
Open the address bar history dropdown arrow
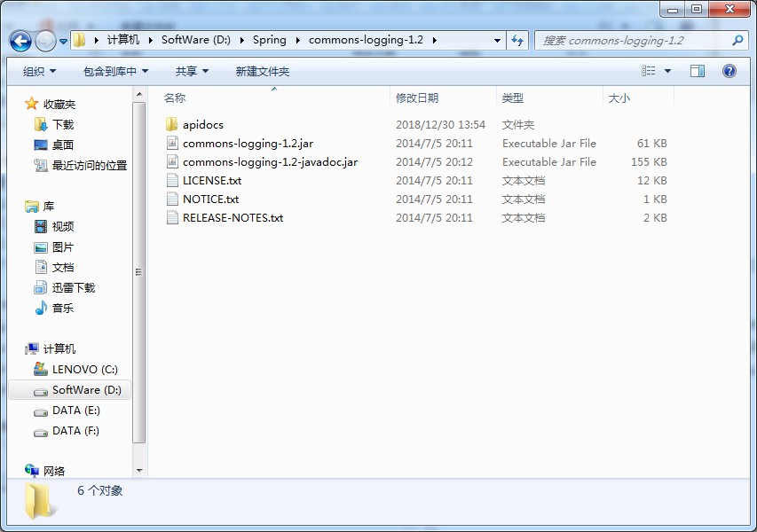click(497, 41)
